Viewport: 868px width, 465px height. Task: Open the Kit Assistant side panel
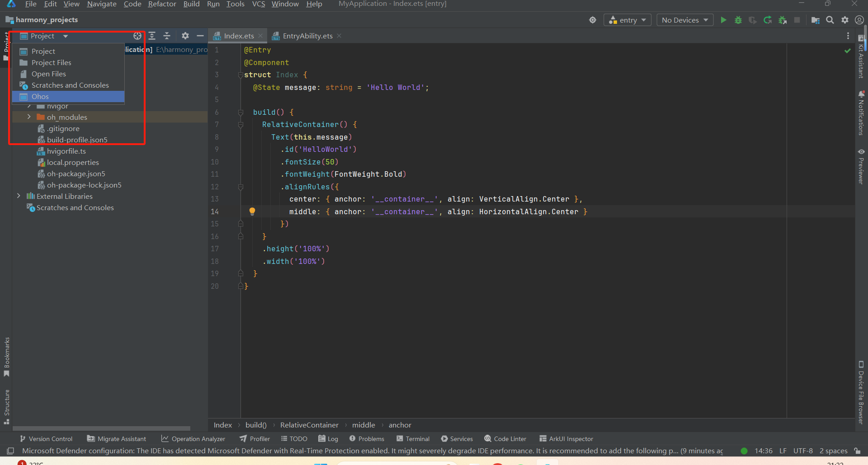coord(861,57)
